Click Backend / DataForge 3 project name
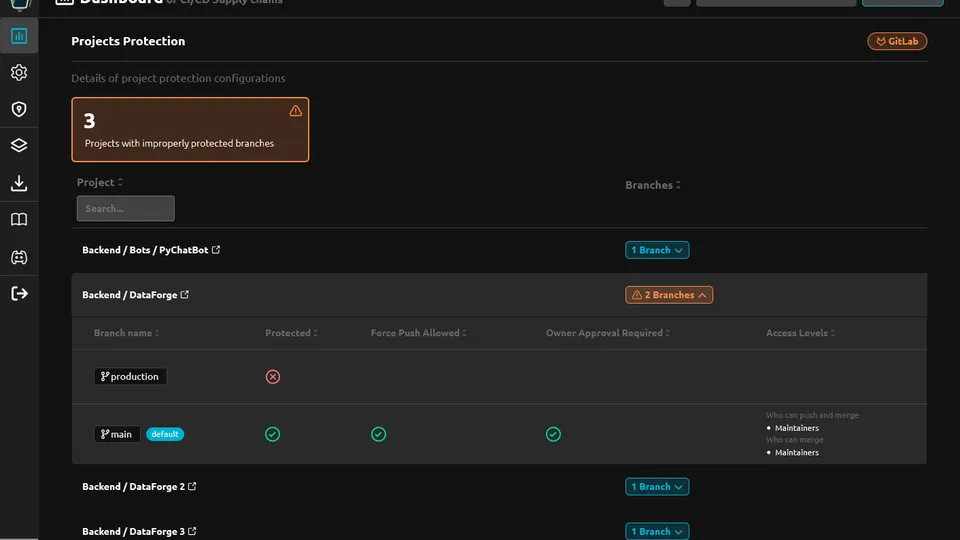The width and height of the screenshot is (960, 540). pyautogui.click(x=133, y=531)
